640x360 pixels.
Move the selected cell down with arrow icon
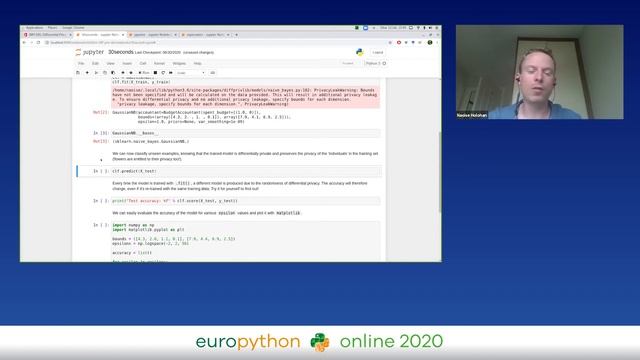click(x=131, y=73)
